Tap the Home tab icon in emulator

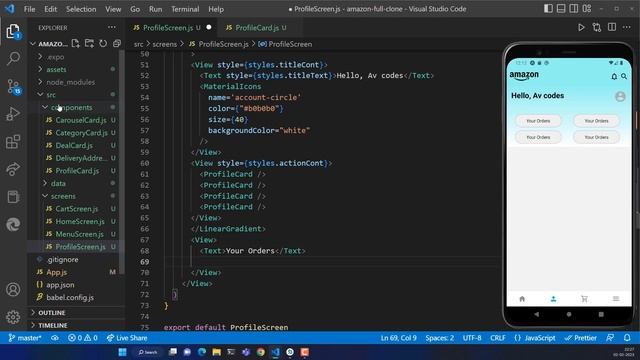pyautogui.click(x=522, y=299)
